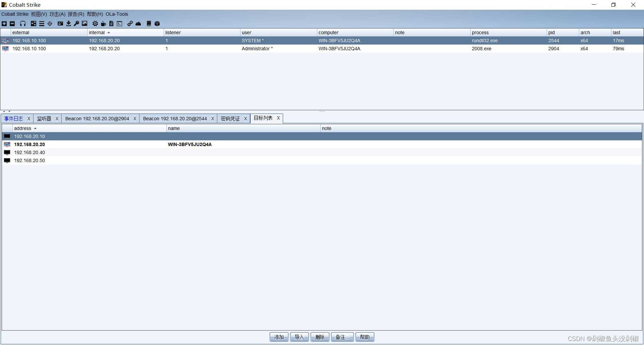Click the Disconnect minus icon
Screen dimensions: 644x345
pyautogui.click(x=12, y=23)
